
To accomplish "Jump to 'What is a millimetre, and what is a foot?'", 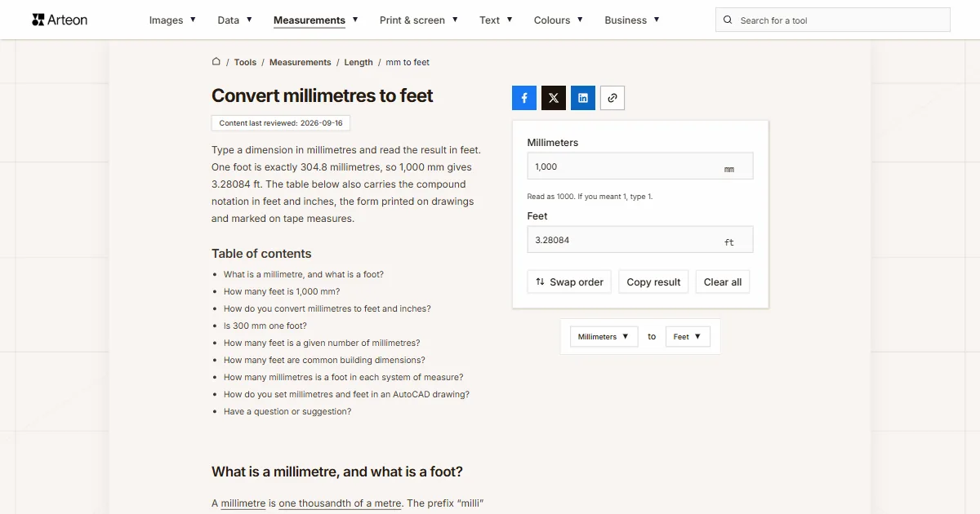I will tap(304, 274).
